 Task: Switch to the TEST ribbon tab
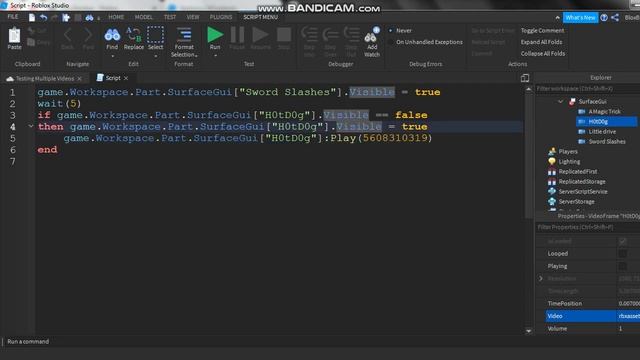[x=170, y=17]
